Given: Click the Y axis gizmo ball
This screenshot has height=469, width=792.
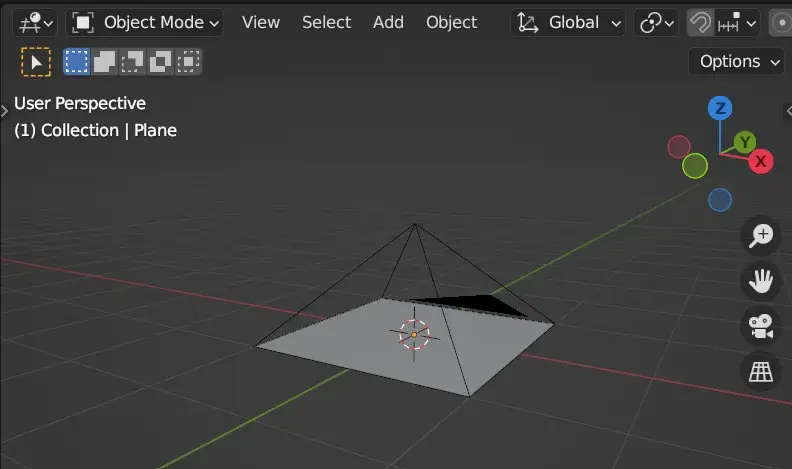Looking at the screenshot, I should (745, 142).
